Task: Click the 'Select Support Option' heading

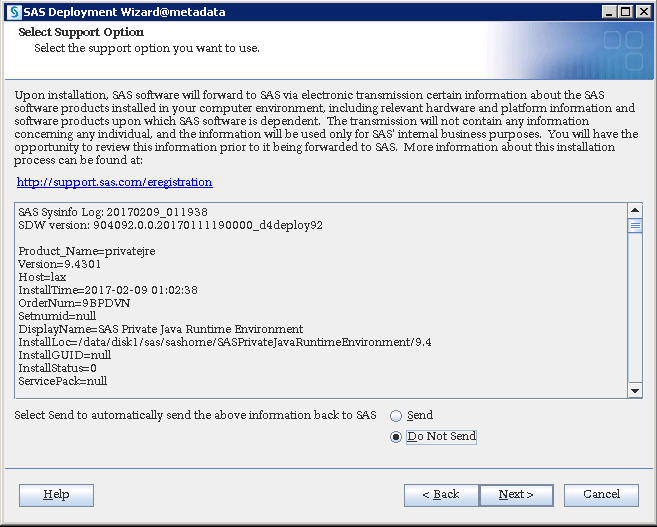Action: pos(81,32)
